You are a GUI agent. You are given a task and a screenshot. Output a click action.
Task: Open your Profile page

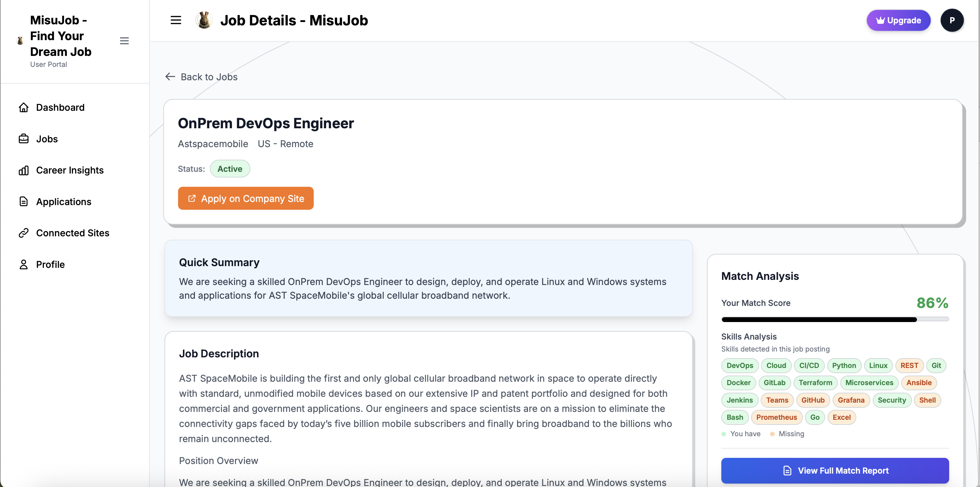click(51, 264)
